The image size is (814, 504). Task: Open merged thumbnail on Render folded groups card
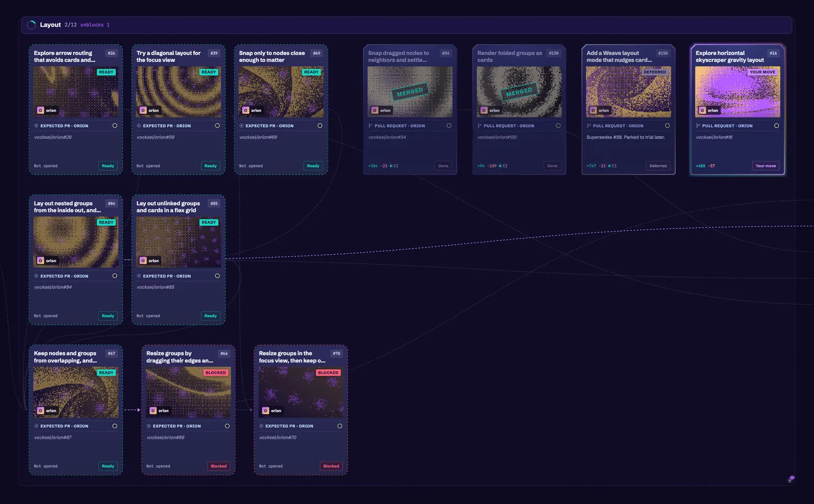(x=519, y=92)
